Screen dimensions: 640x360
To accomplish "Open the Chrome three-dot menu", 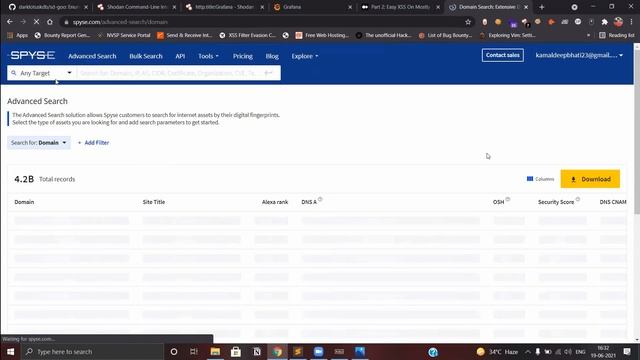I will [x=631, y=22].
